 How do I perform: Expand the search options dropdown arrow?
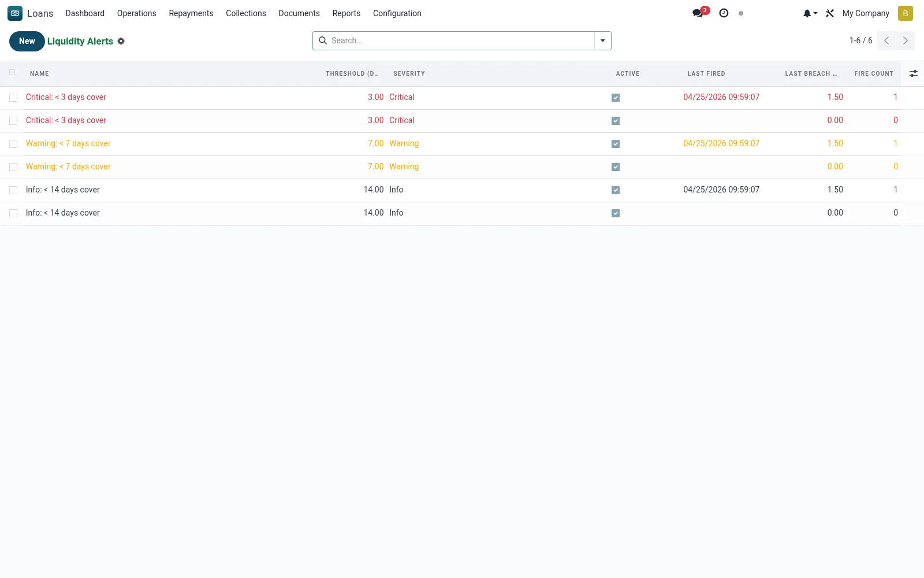(x=602, y=40)
